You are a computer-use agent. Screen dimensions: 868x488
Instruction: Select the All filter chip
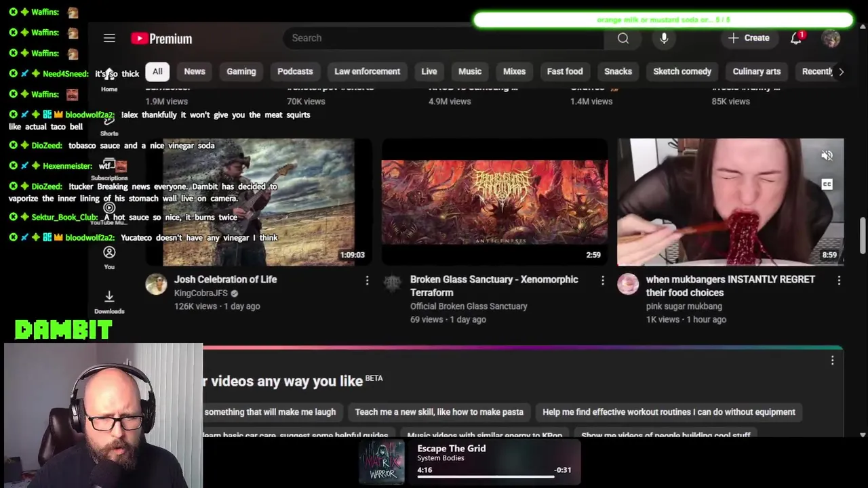click(157, 71)
